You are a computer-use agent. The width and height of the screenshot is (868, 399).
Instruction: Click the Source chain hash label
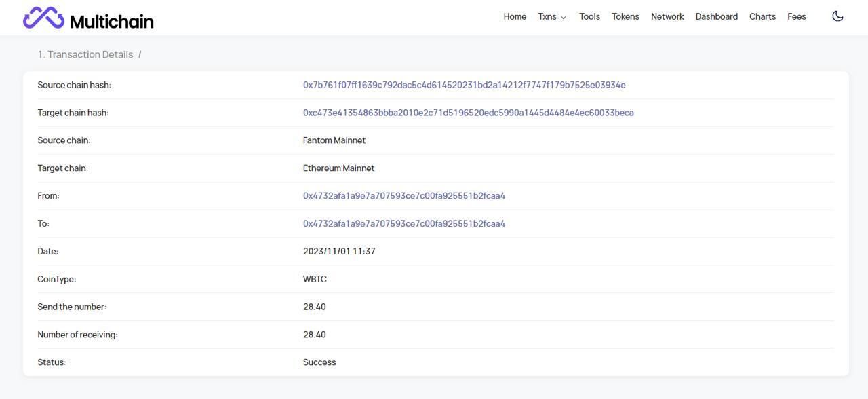pos(74,85)
